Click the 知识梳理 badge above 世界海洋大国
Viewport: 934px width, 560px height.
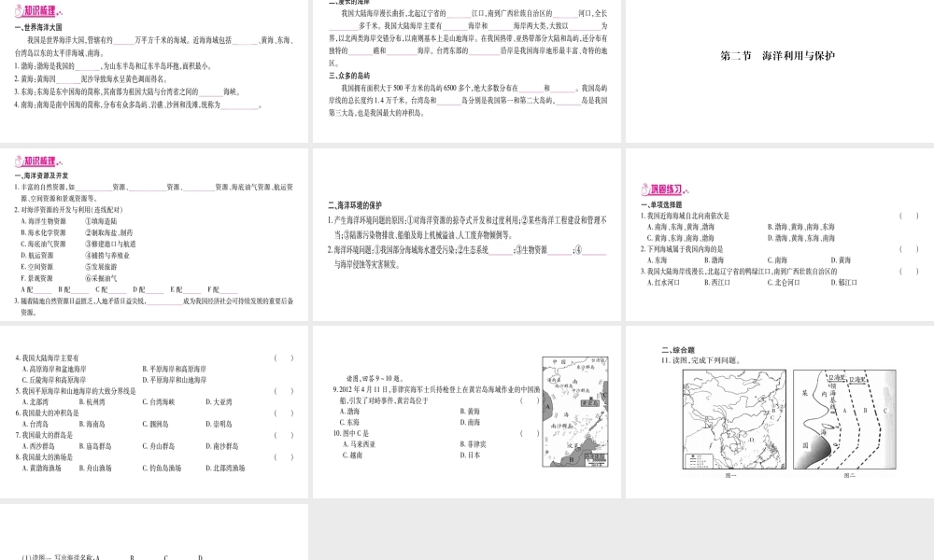coord(38,11)
